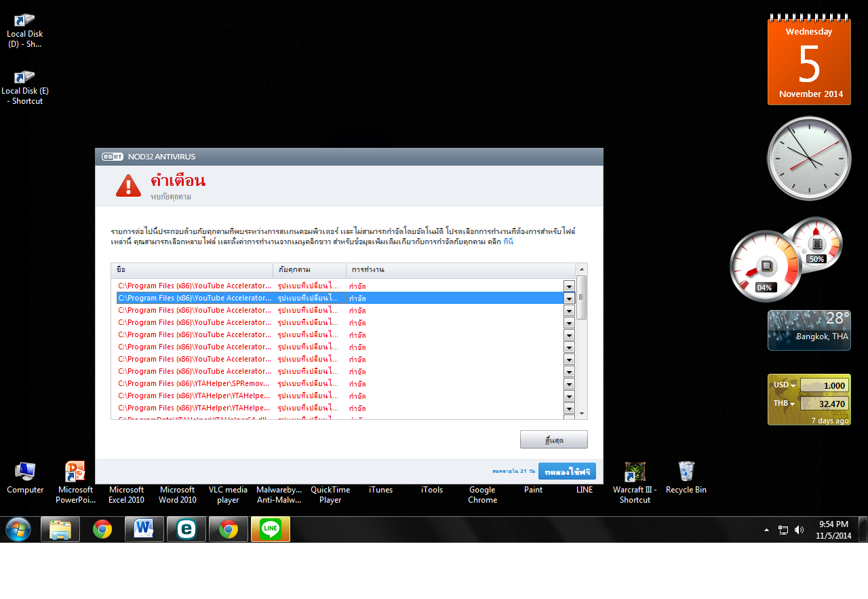The width and height of the screenshot is (868, 599).
Task: Click the threat list scrollbar thumb
Action: pos(582,297)
